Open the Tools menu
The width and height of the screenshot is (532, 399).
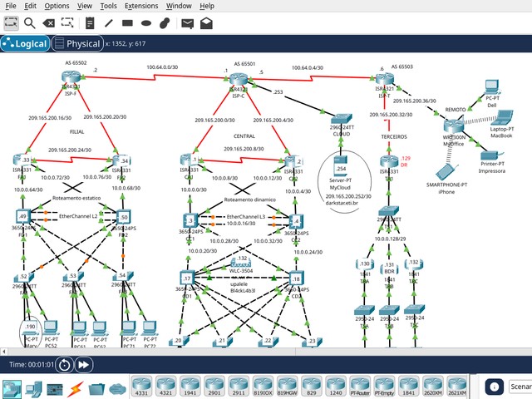pyautogui.click(x=108, y=6)
